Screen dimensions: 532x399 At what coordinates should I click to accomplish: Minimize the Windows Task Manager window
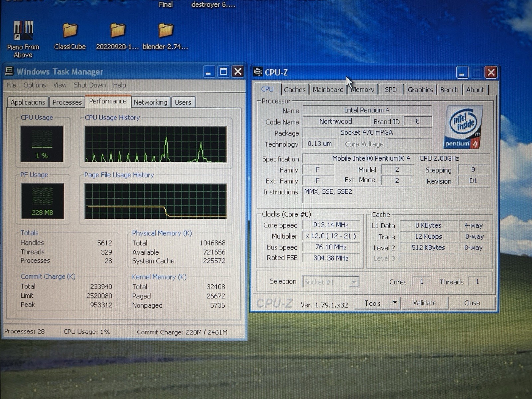coord(208,72)
